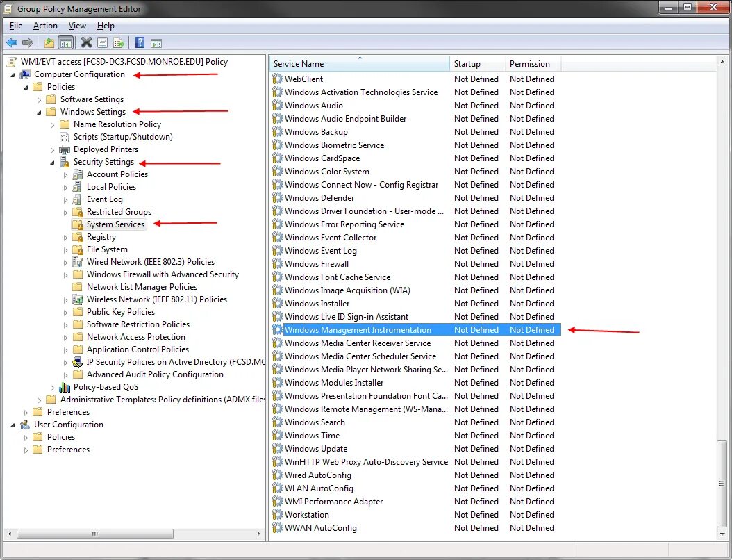Select the Restricted Groups tree item
Image resolution: width=732 pixels, height=560 pixels.
pos(119,212)
